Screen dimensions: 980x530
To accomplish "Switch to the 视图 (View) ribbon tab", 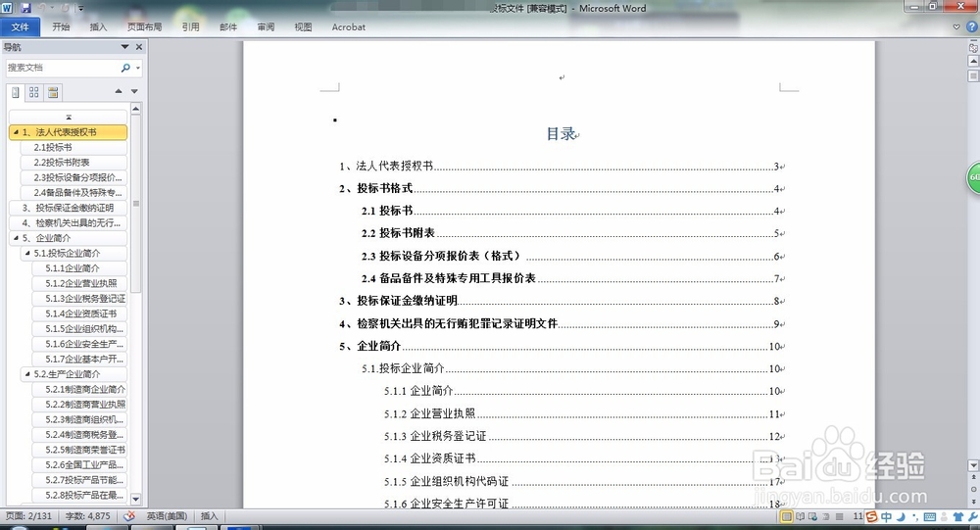I will (x=303, y=26).
